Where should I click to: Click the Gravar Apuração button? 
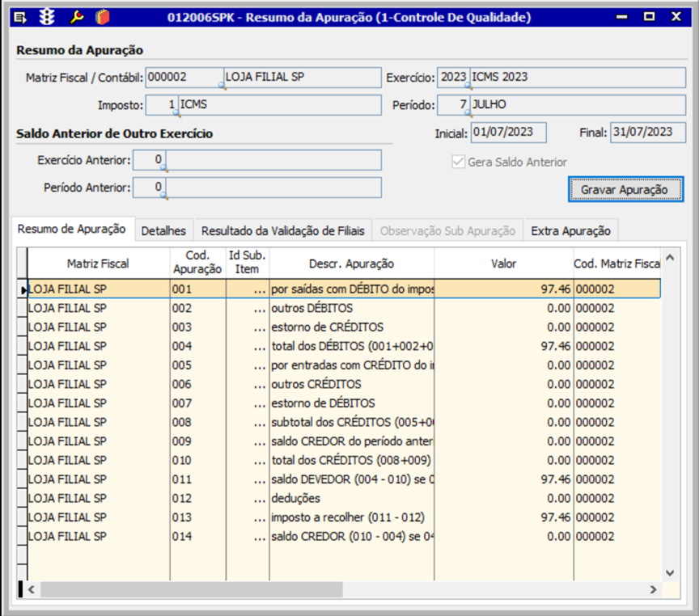(x=625, y=190)
